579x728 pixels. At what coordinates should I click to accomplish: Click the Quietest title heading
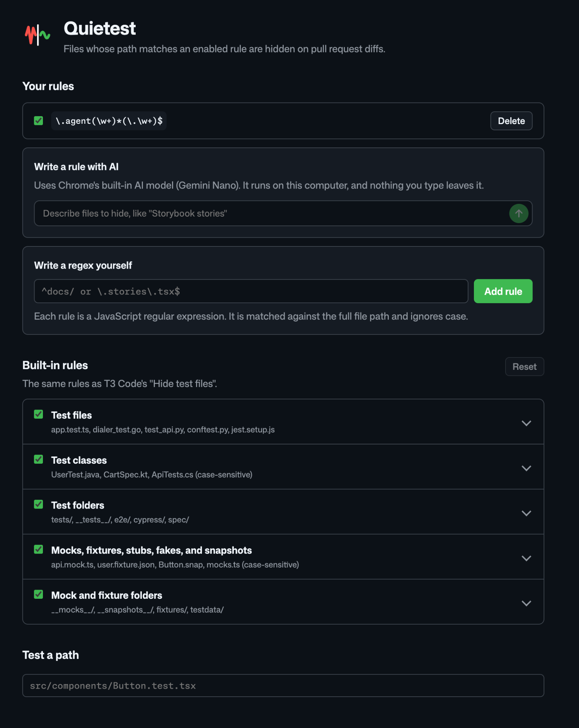[x=100, y=28]
